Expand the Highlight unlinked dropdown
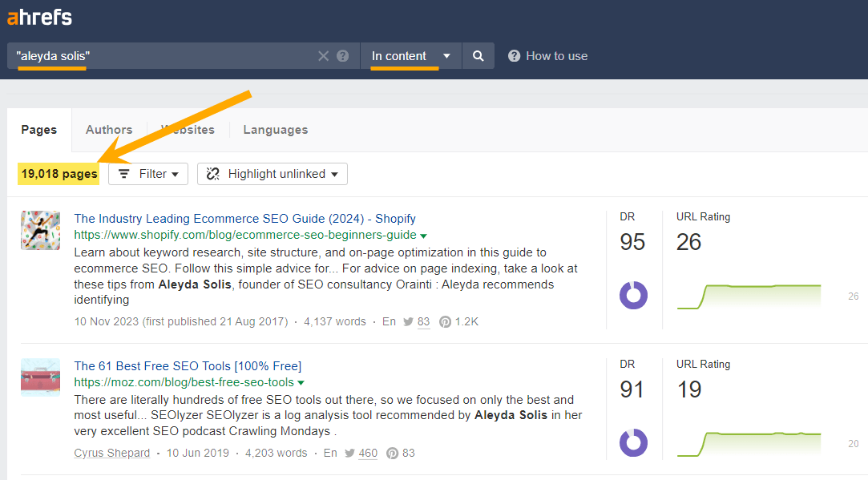This screenshot has height=480, width=868. coord(272,173)
